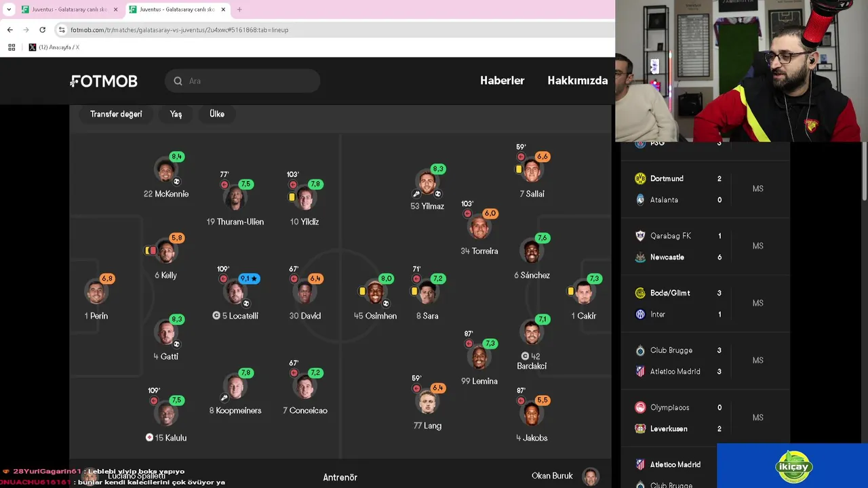
Task: Select the Ülke filter
Action: (x=217, y=114)
